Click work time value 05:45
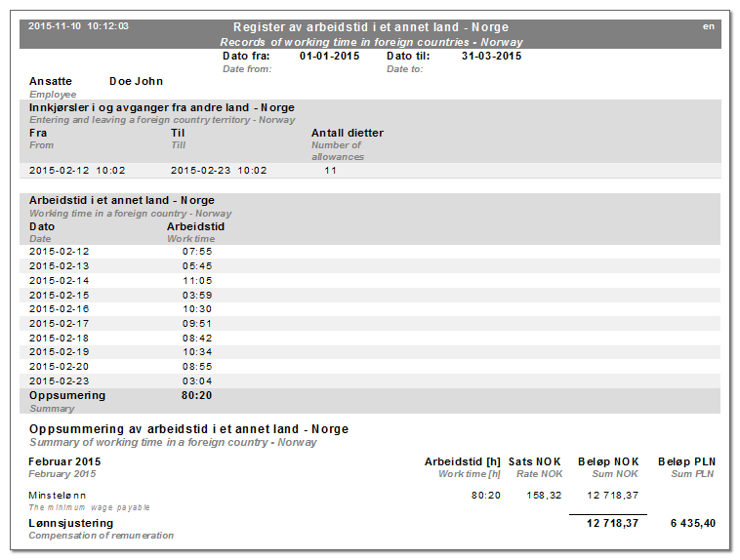The height and width of the screenshot is (560, 740). coord(197,266)
